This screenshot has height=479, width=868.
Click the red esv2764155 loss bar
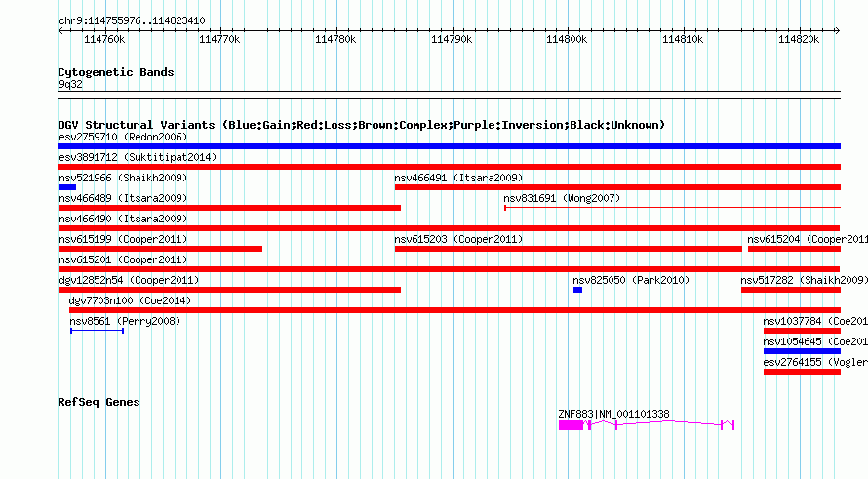tap(802, 372)
